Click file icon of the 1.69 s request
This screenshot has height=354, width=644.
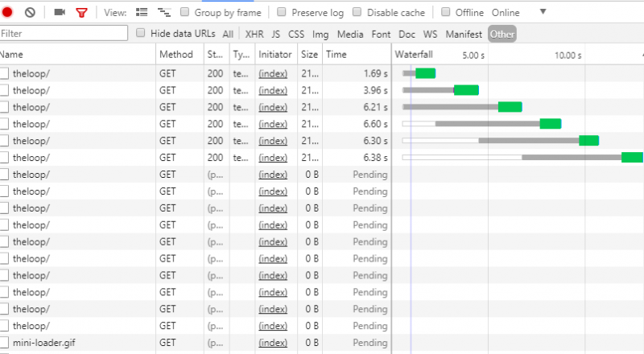[4, 73]
